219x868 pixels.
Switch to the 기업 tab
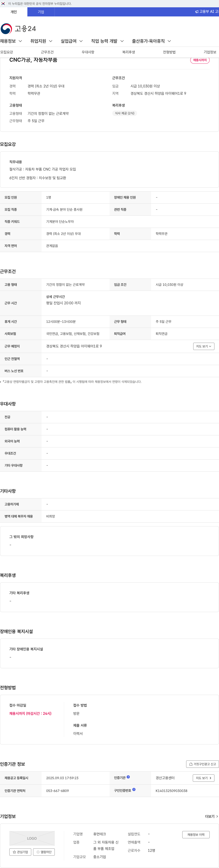click(x=41, y=12)
